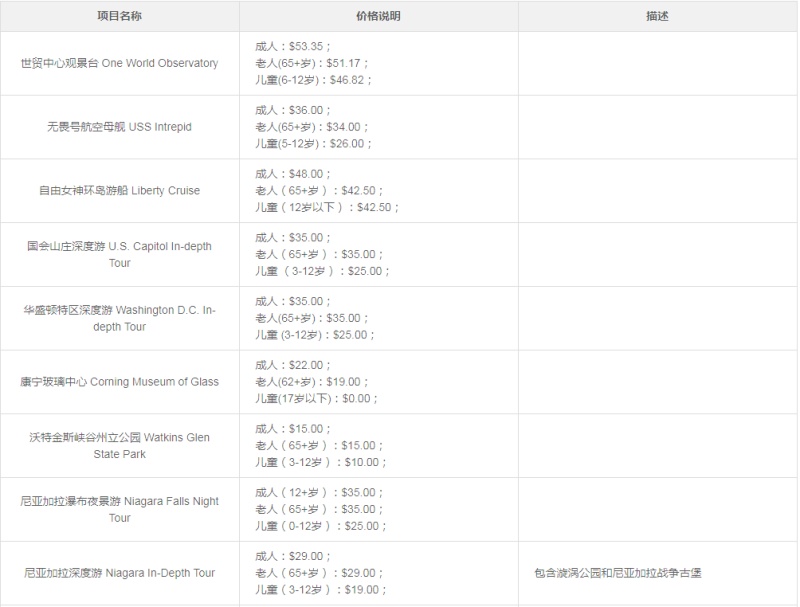Viewport: 800px width, 607px height.
Task: Click child price $46.82
Action: pyautogui.click(x=347, y=80)
